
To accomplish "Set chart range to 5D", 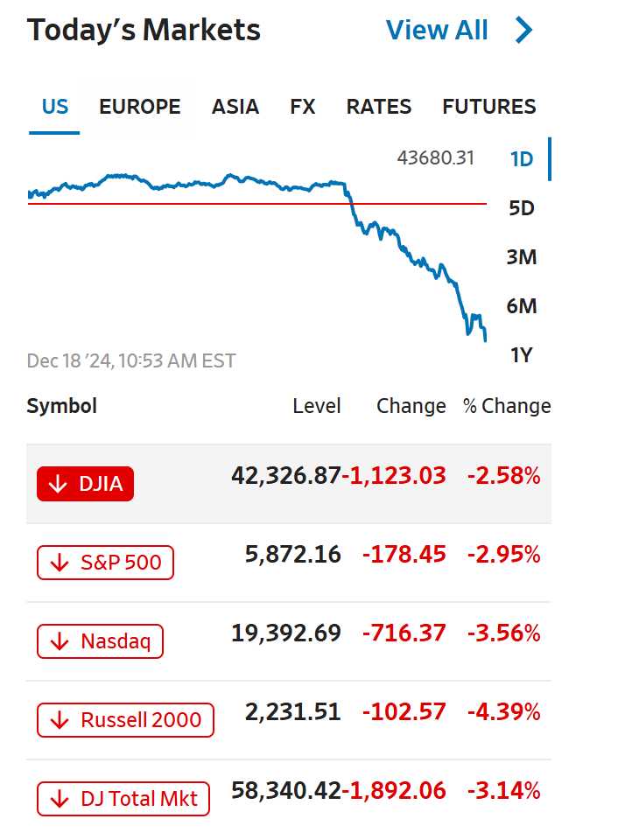I will 522,208.
